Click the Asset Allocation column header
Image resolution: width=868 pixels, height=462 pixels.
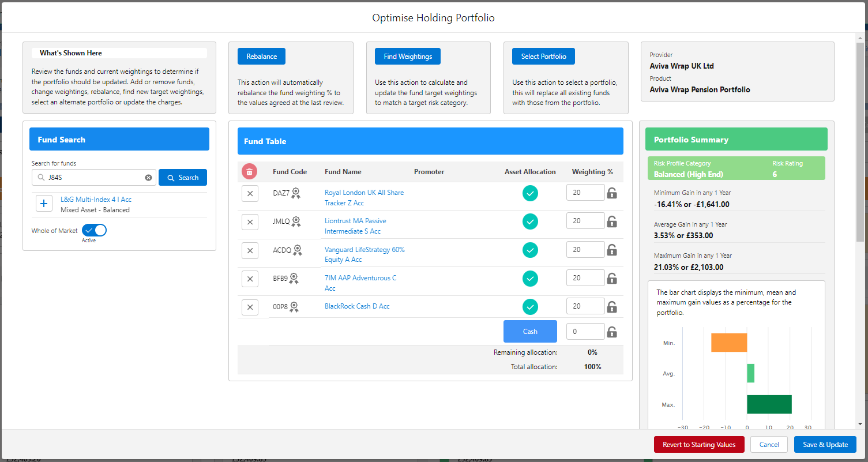[x=530, y=172]
